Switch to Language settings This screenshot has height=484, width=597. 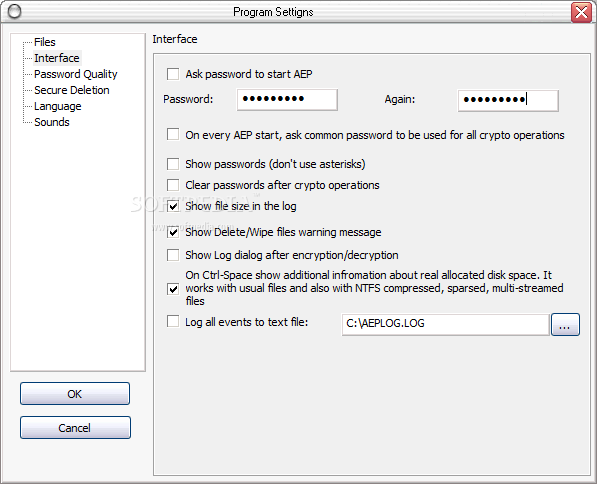[x=57, y=106]
